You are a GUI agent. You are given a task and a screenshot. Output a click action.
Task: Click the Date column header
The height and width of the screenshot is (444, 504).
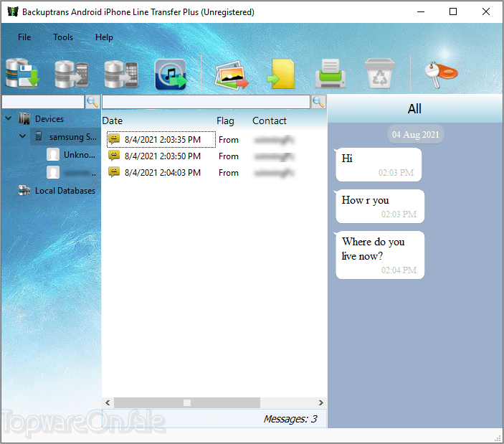(x=113, y=121)
